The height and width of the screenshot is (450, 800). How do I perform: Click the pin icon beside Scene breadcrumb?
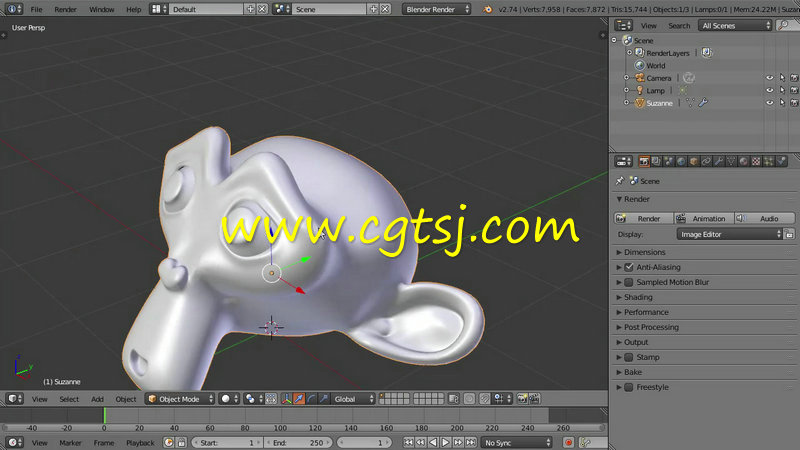point(620,181)
